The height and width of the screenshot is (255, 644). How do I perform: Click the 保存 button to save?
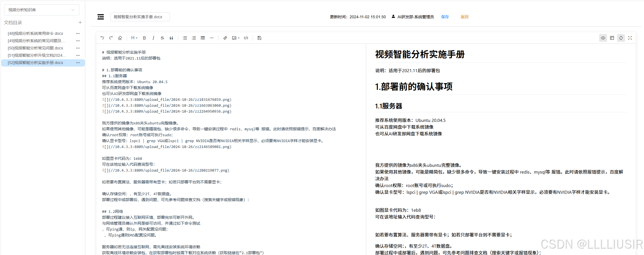[x=445, y=17]
